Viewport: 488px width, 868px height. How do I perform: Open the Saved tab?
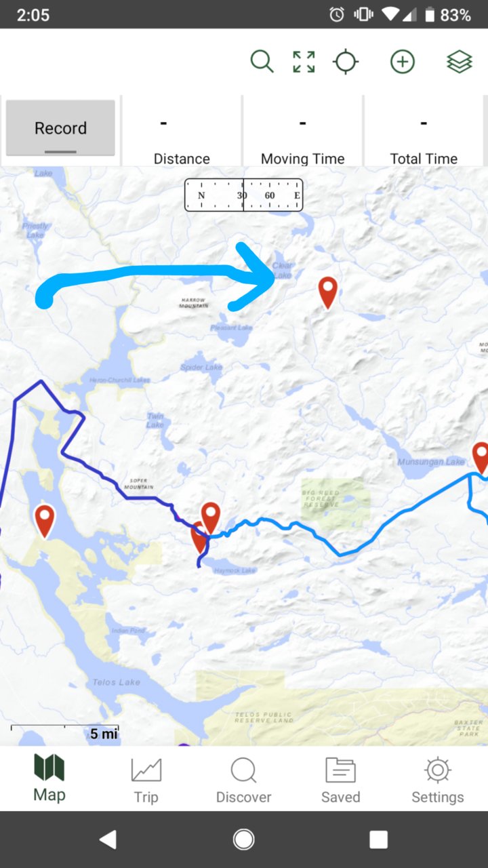pos(340,780)
